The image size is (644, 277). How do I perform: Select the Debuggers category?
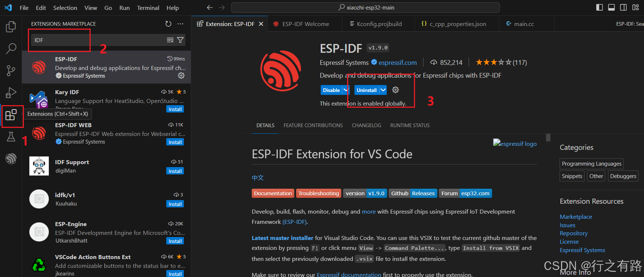623,176
